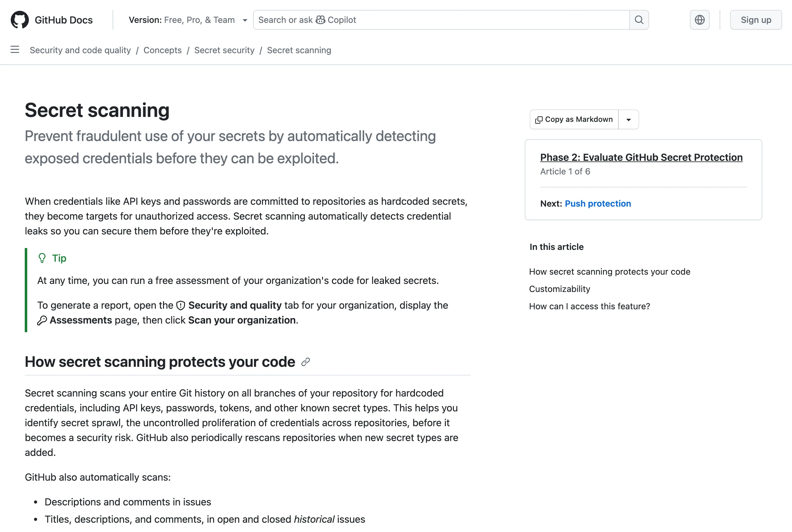Click the heading anchor link icon
792x532 pixels.
(x=305, y=362)
